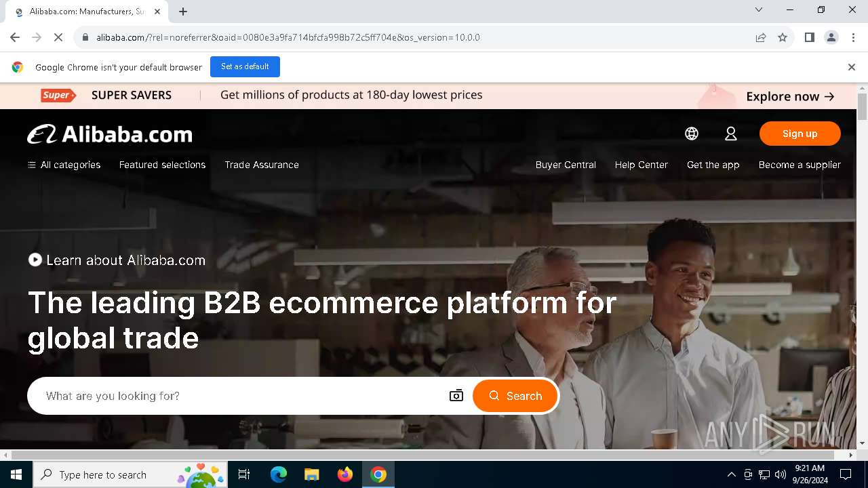
Task: Go to Buyer Central
Action: click(566, 165)
